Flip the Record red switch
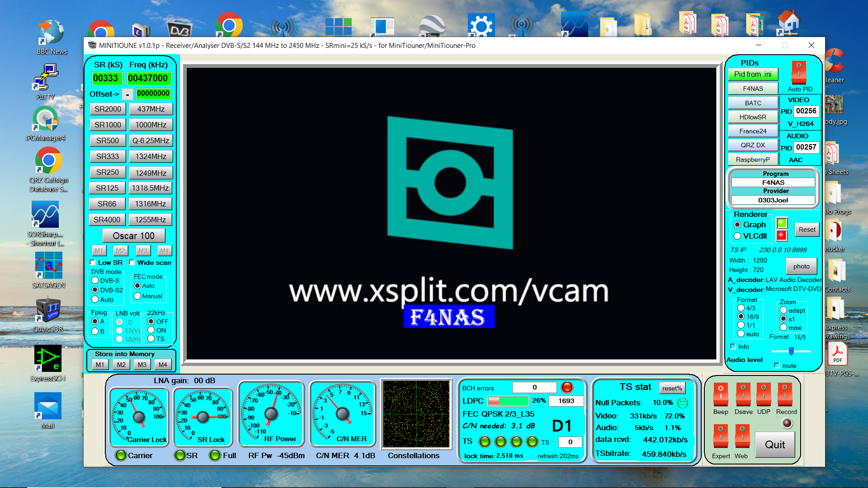This screenshot has width=868, height=488. (785, 394)
